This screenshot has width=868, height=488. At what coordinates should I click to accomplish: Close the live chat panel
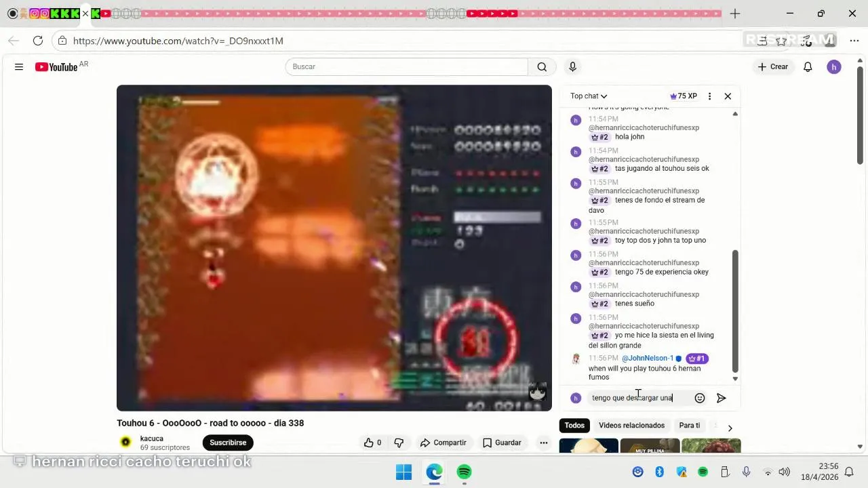coord(728,96)
